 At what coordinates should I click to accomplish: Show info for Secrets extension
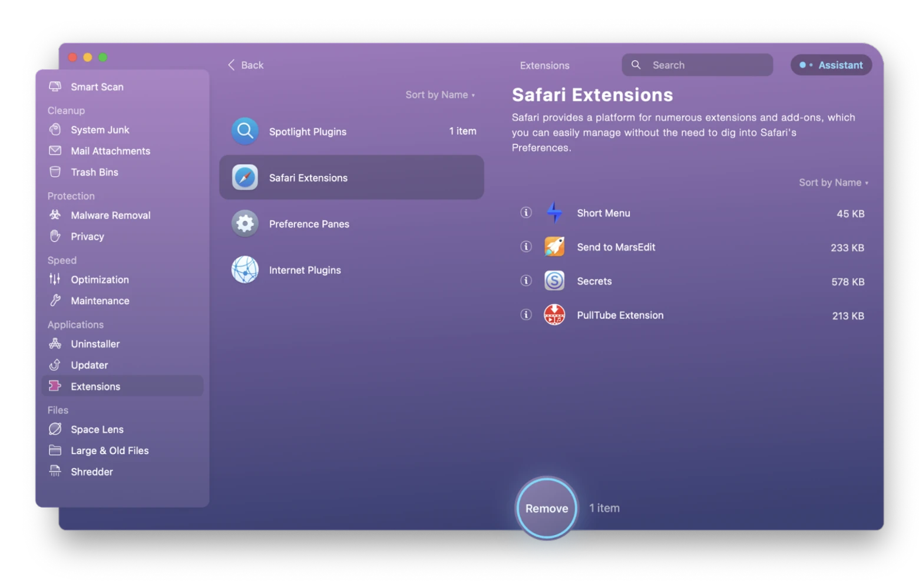[525, 281]
